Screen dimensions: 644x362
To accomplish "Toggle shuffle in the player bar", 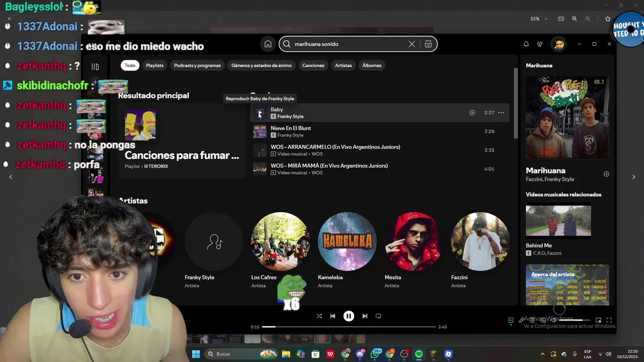I will 319,316.
